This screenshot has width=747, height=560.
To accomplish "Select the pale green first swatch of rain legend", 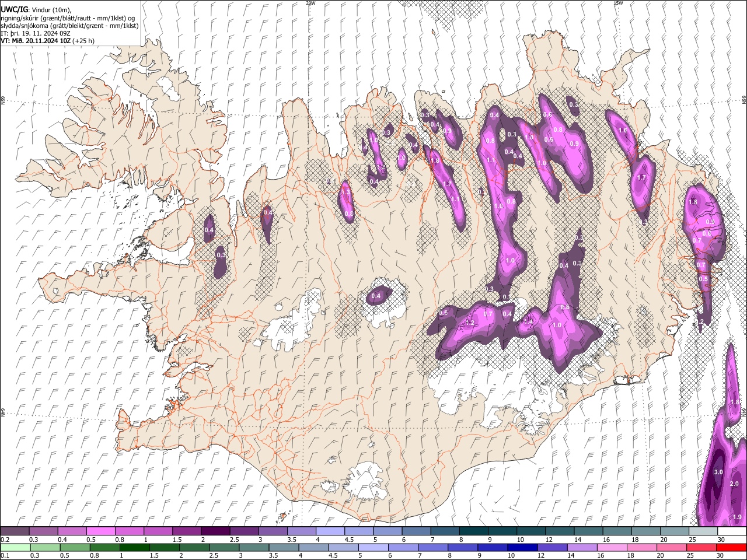I will pyautogui.click(x=15, y=548).
